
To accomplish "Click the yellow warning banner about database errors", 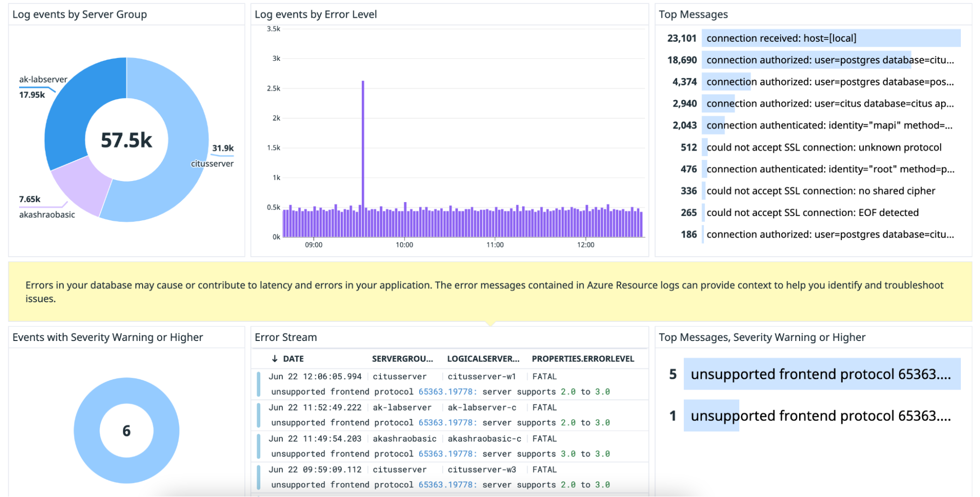I will pos(490,291).
